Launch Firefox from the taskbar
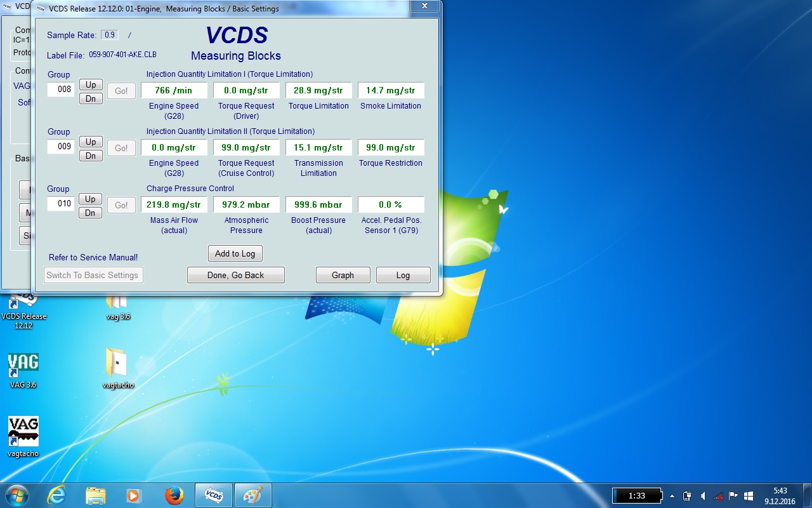Viewport: 812px width, 508px height. click(x=174, y=495)
